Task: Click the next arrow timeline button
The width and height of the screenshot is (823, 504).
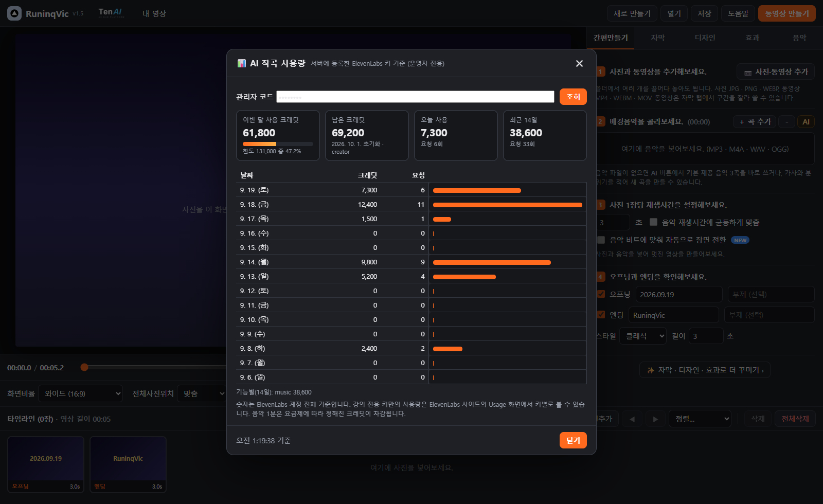Action: (x=655, y=419)
